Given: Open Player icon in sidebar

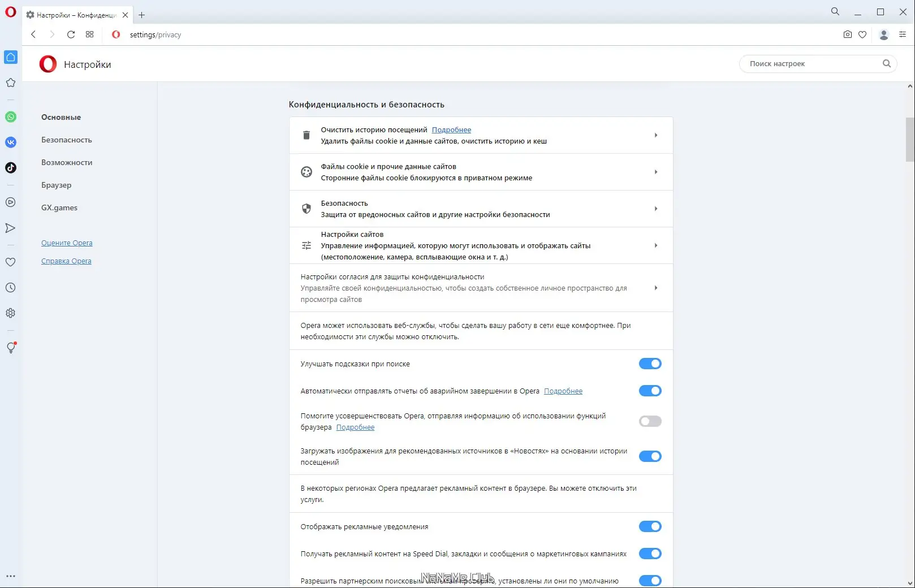Looking at the screenshot, I should coord(11,202).
